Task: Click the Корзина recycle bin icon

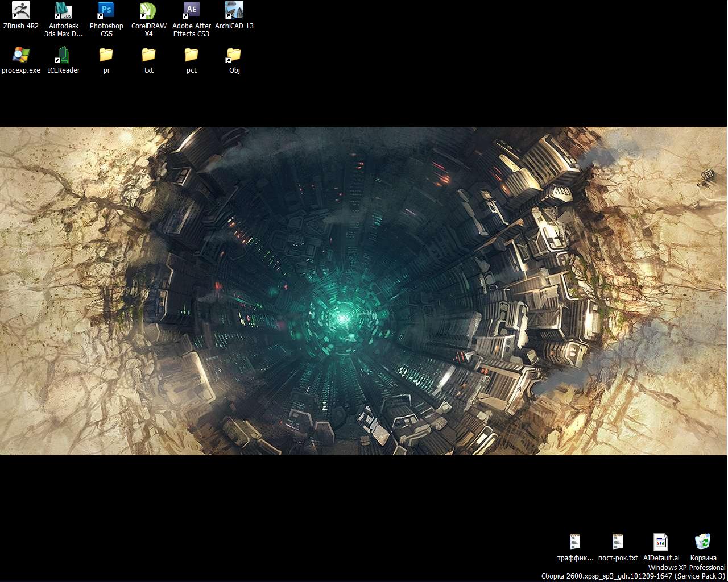Action: coord(703,542)
